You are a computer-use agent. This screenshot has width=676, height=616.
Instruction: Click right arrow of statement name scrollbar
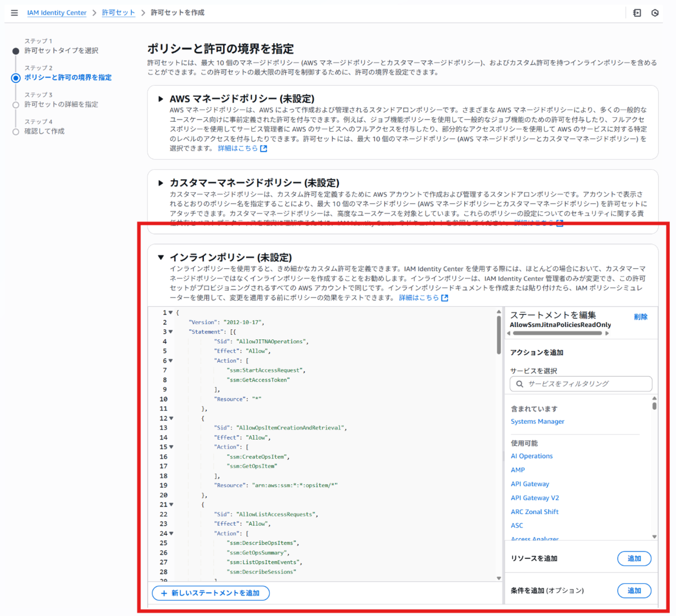(607, 333)
